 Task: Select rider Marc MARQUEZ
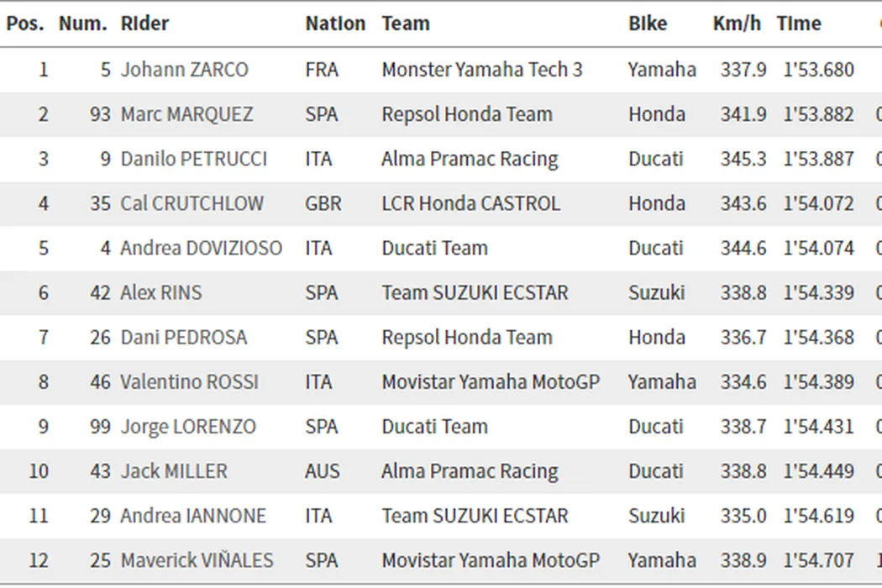tap(186, 114)
